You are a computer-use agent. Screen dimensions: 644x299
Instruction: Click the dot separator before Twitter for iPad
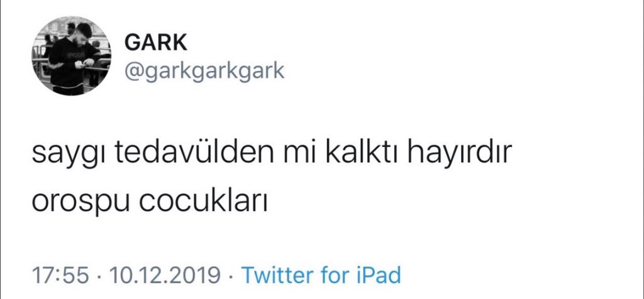(231, 276)
